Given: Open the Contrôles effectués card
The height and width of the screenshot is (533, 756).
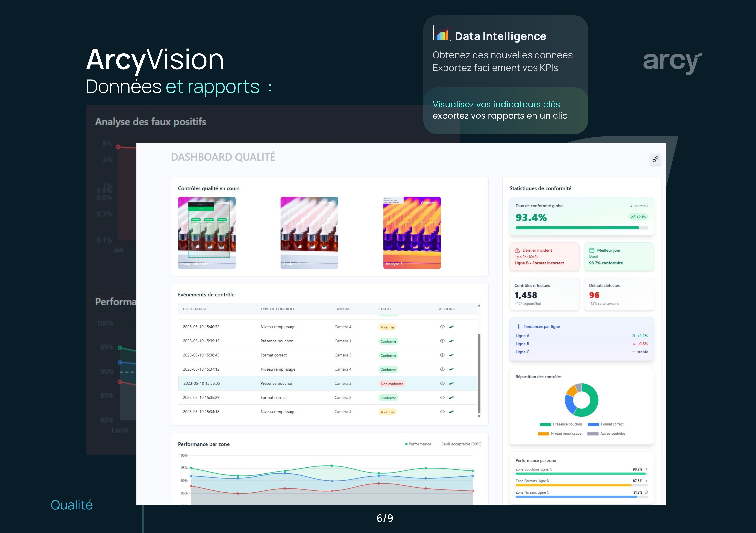Looking at the screenshot, I should pyautogui.click(x=544, y=294).
